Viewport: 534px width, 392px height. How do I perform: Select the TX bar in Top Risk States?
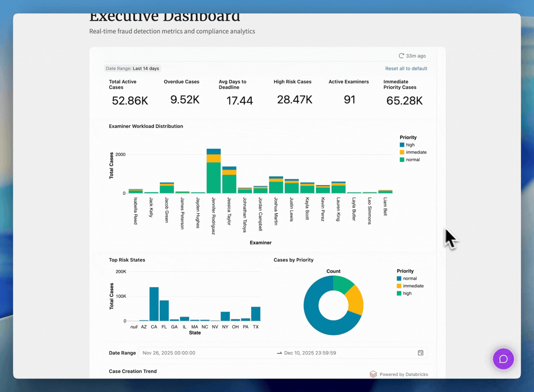point(255,314)
